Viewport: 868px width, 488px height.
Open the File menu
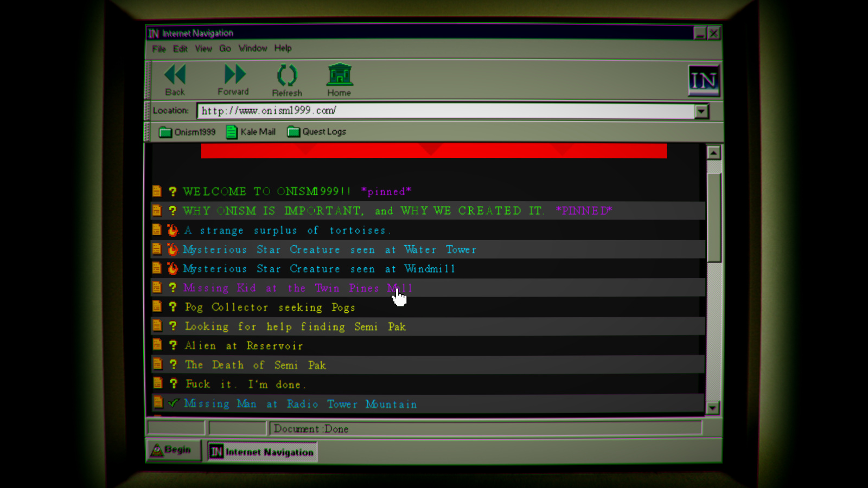[158, 49]
